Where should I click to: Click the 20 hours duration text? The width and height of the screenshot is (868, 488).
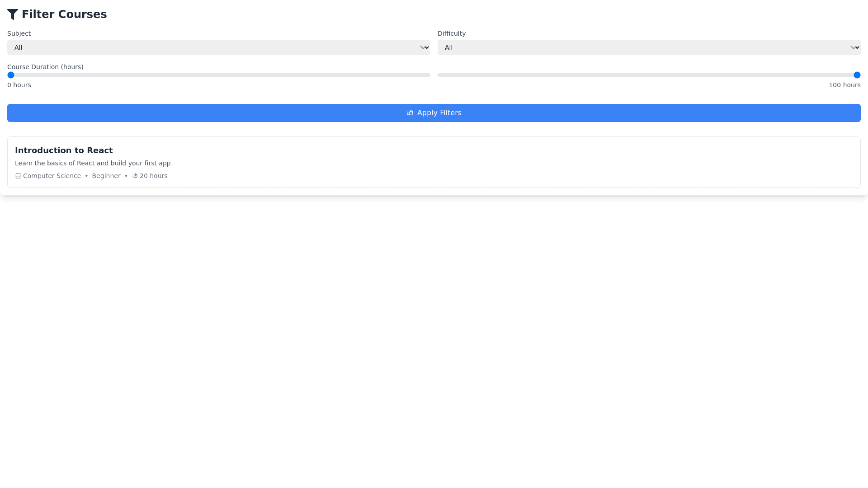[153, 176]
